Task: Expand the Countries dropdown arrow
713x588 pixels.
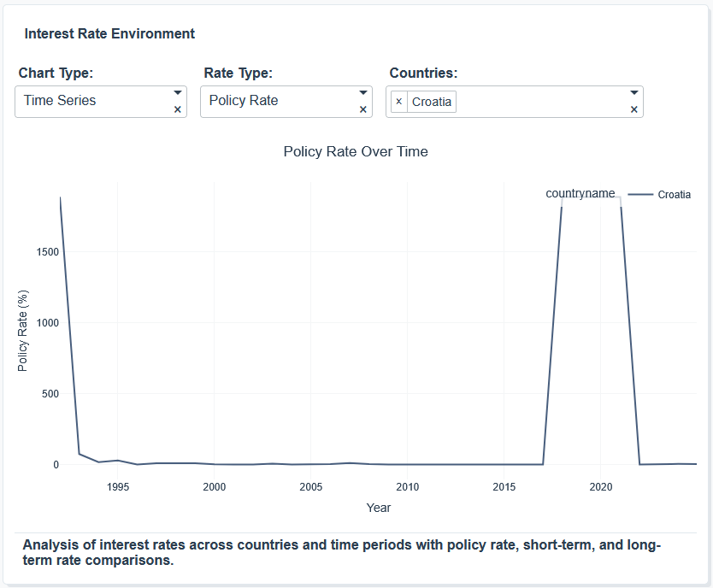Action: click(634, 92)
